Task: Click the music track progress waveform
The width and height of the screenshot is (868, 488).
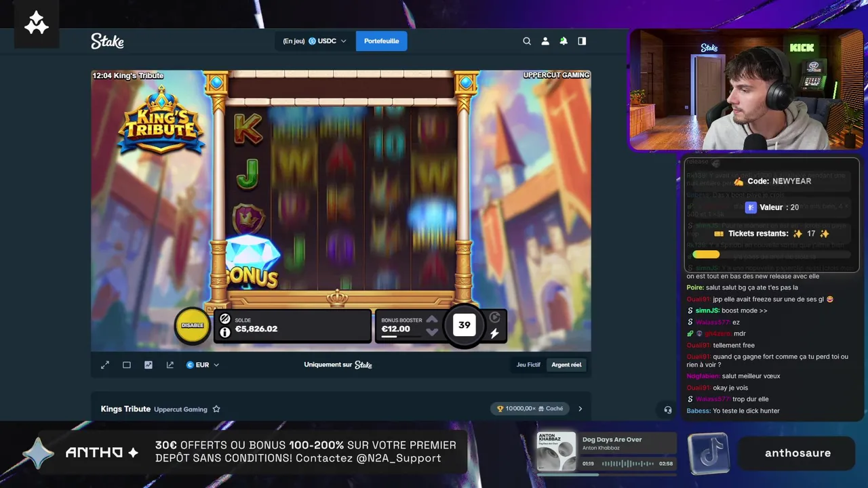Action: (x=629, y=464)
